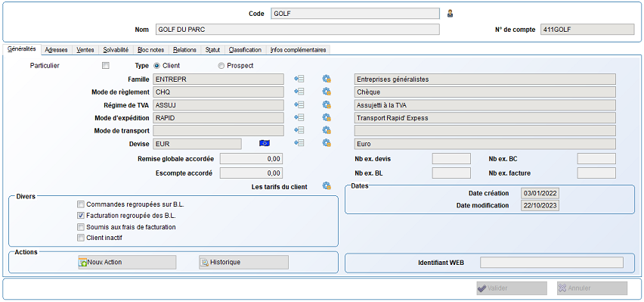The image size is (644, 302).
Task: Click the Date modification field 22/10/2023
Action: click(x=540, y=205)
